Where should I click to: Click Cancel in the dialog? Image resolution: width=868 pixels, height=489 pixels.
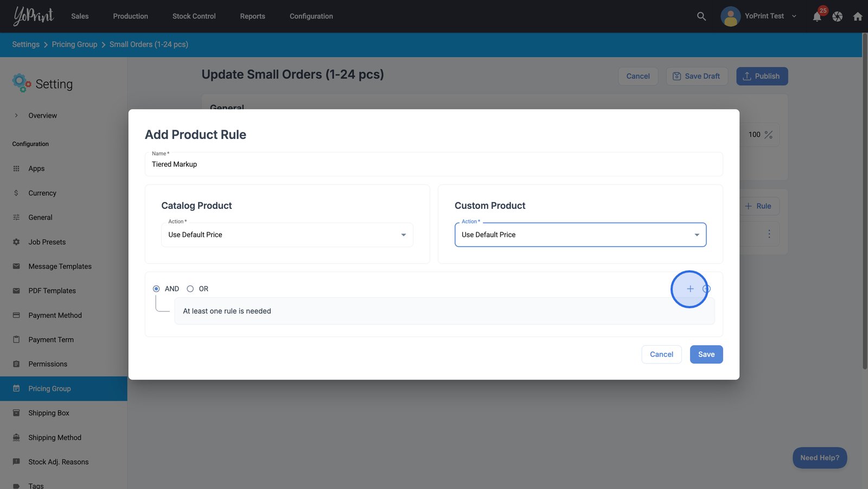point(661,354)
